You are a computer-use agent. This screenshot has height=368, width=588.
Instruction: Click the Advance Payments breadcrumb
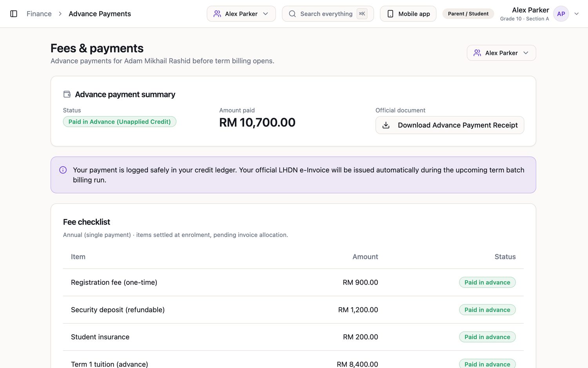coord(100,14)
